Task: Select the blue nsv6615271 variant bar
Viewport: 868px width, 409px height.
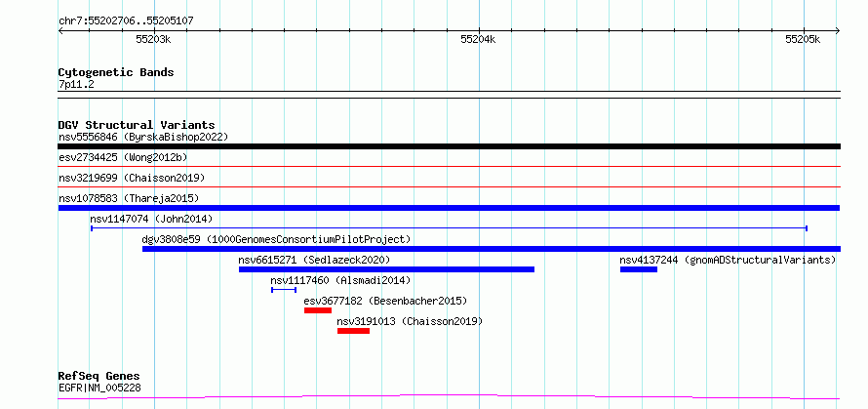Action: coord(386,269)
